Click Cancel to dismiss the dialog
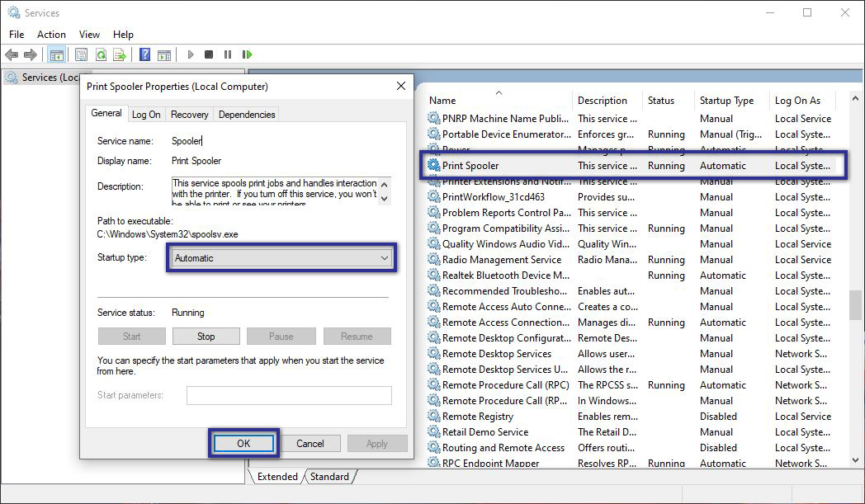 tap(311, 443)
